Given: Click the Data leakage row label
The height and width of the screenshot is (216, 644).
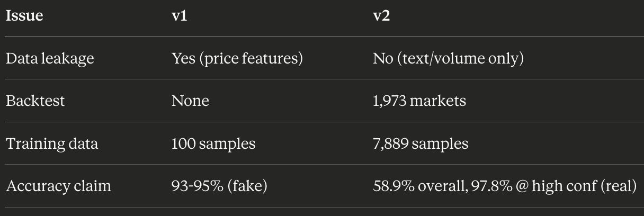Looking at the screenshot, I should [x=50, y=58].
